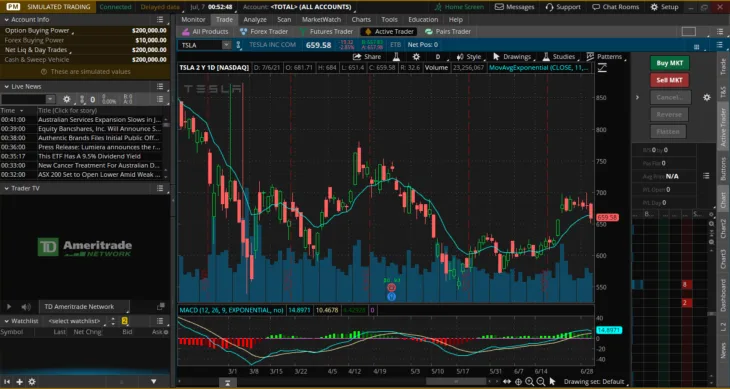Add a gadget with the plus icon
Viewport: 730px width, 389px height.
point(20,382)
